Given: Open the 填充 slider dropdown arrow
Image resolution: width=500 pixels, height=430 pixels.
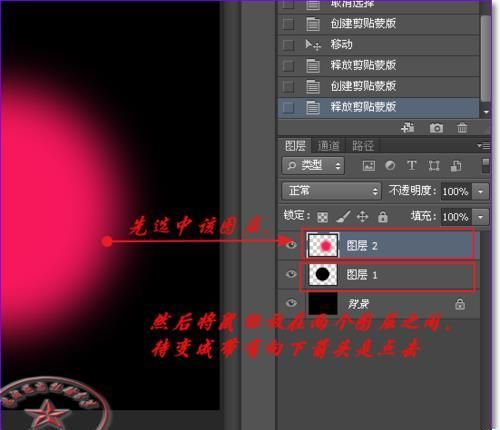Looking at the screenshot, I should click(481, 217).
